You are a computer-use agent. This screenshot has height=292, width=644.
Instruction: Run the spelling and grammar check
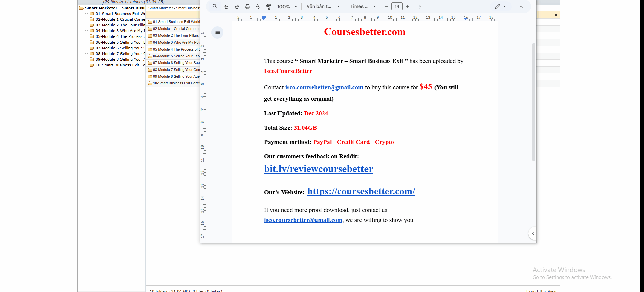(x=258, y=7)
